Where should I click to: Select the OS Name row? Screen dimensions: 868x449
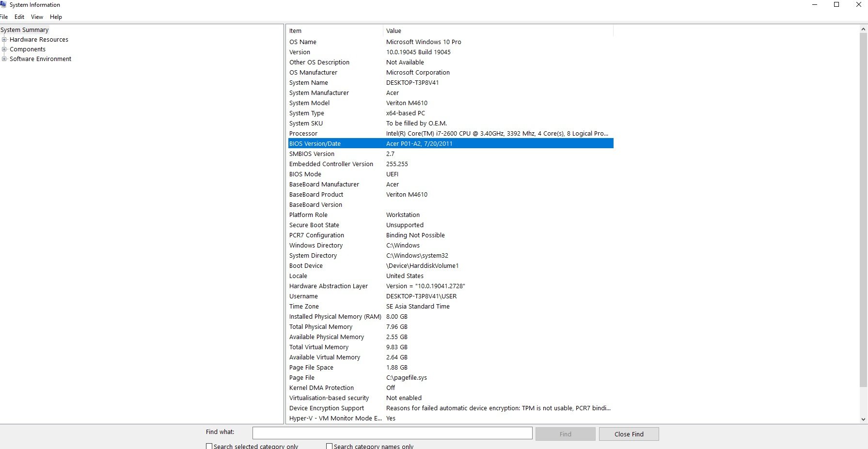tap(451, 42)
